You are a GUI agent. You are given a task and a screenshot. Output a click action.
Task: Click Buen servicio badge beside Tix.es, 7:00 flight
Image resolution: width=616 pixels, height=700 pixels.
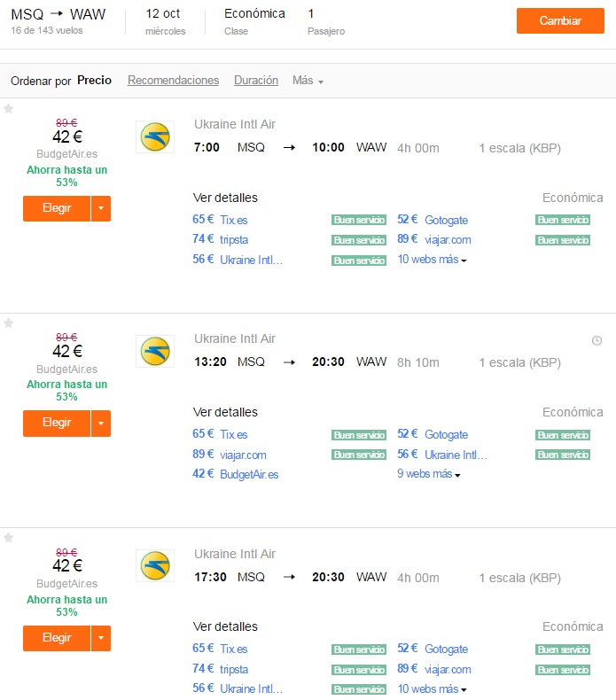(x=359, y=220)
